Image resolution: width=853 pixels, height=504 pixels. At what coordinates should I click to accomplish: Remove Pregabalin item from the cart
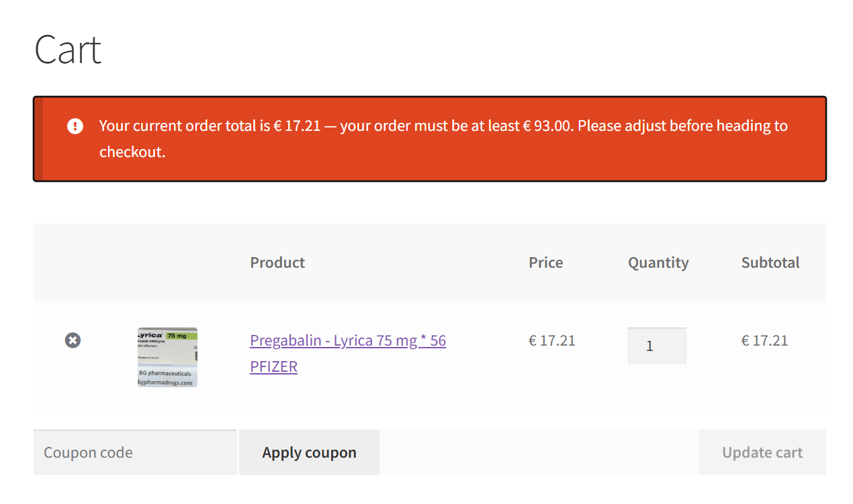pos(73,340)
